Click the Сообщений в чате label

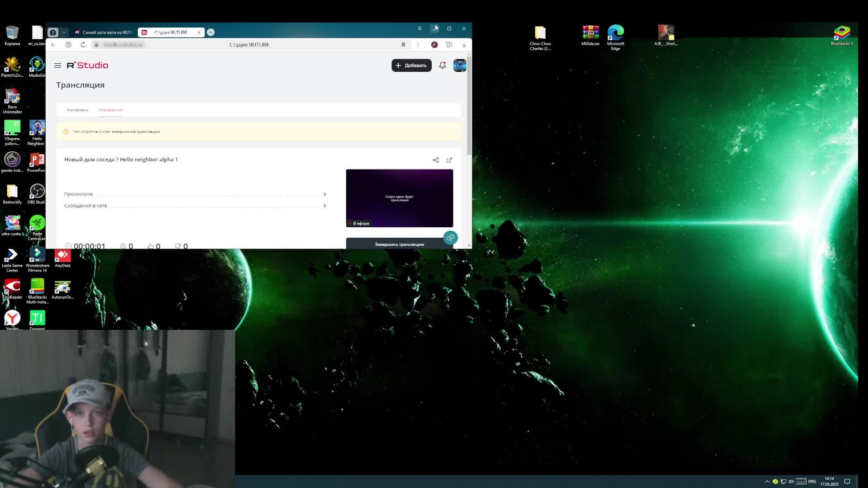coord(85,206)
